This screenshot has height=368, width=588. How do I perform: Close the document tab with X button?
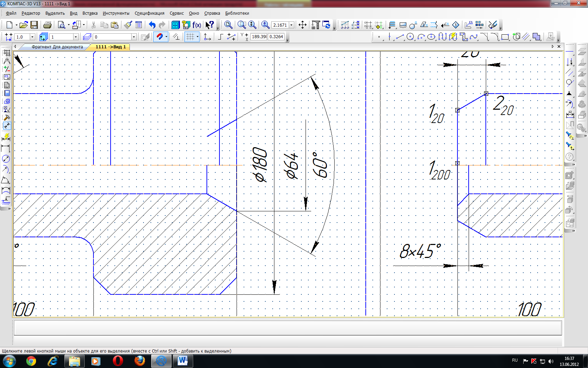(559, 47)
